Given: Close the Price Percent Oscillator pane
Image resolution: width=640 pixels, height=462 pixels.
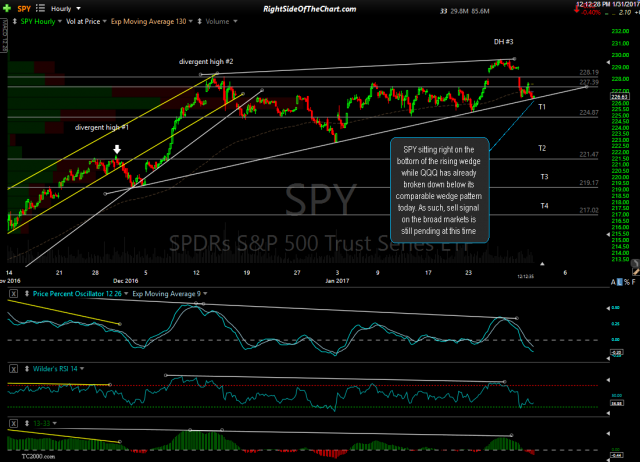Looking at the screenshot, I should [x=13, y=293].
